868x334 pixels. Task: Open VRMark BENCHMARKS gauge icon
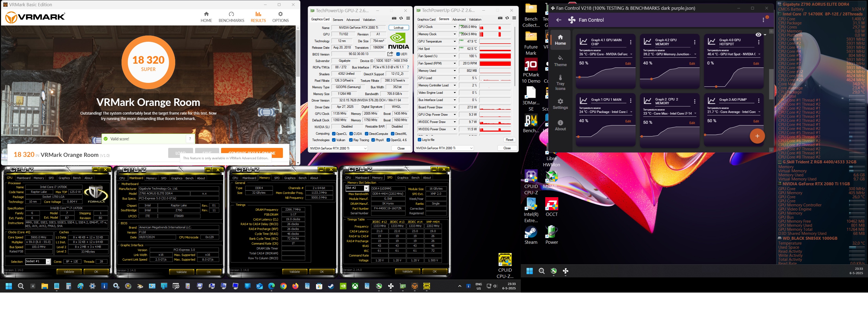pyautogui.click(x=231, y=14)
